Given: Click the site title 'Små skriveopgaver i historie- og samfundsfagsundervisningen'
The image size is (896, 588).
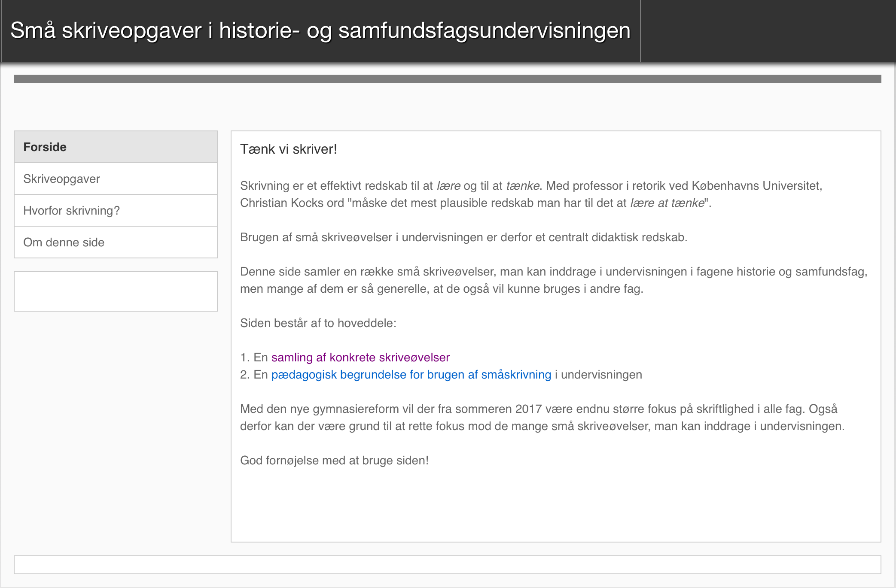Looking at the screenshot, I should click(x=320, y=31).
